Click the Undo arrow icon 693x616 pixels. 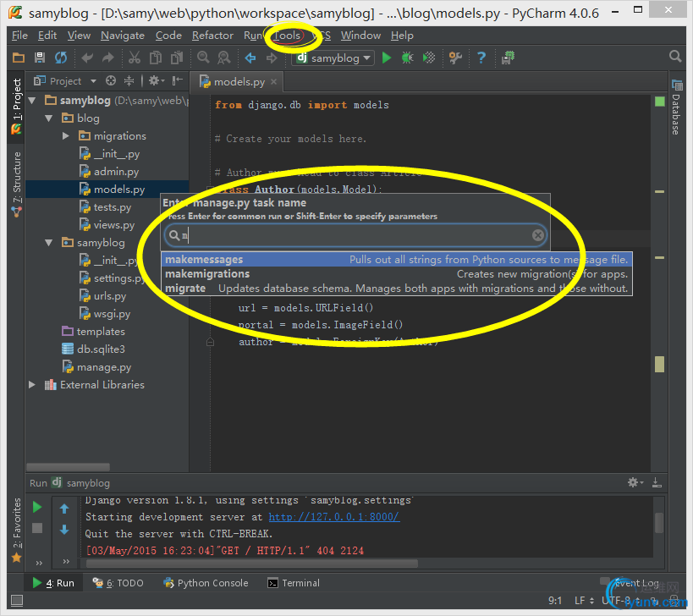tap(87, 58)
